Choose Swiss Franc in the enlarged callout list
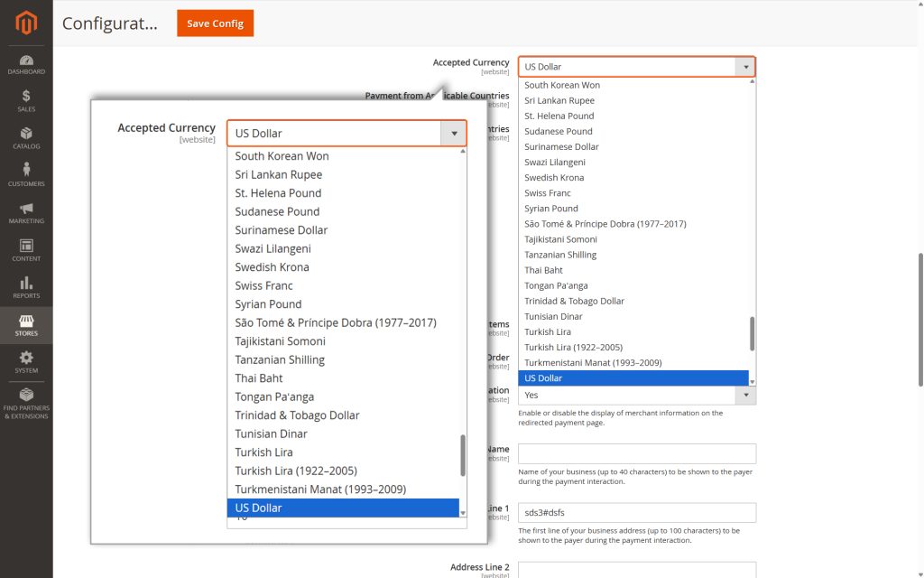Viewport: 924px width, 578px height. pos(263,285)
